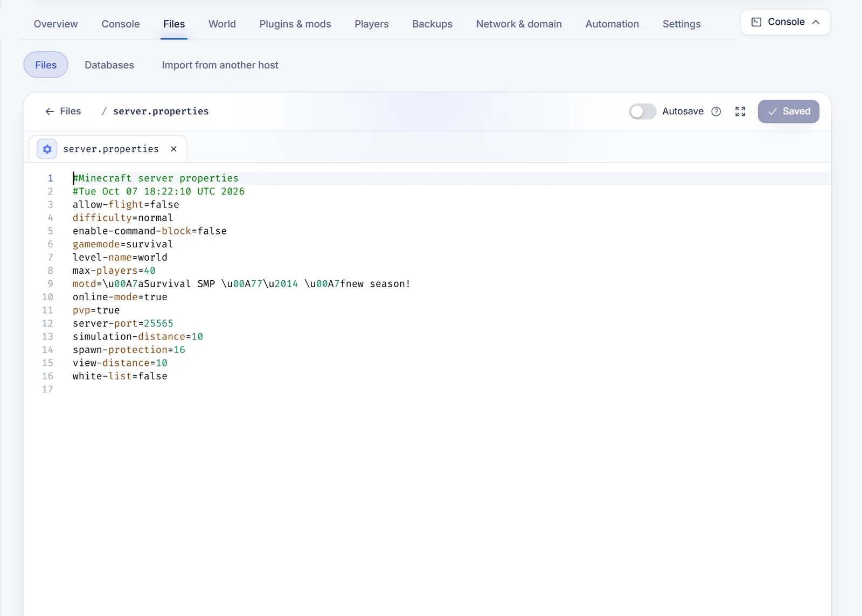Switch to Databases sub-tab
This screenshot has height=616, width=862.
click(109, 65)
